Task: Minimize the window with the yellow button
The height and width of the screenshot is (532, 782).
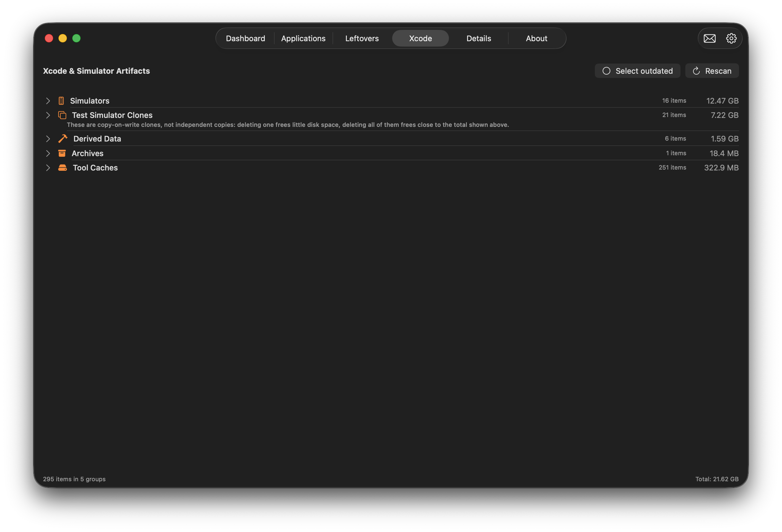Action: [63, 38]
